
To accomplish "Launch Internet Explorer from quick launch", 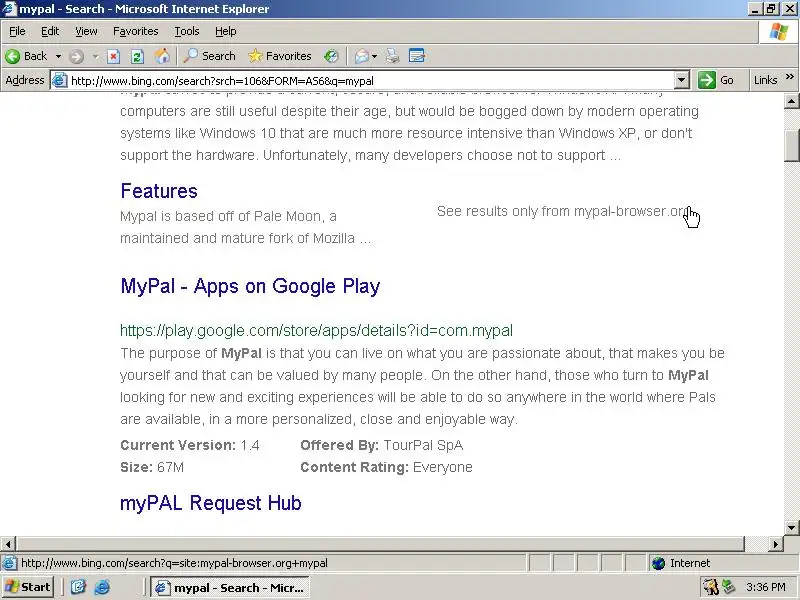I will point(102,587).
